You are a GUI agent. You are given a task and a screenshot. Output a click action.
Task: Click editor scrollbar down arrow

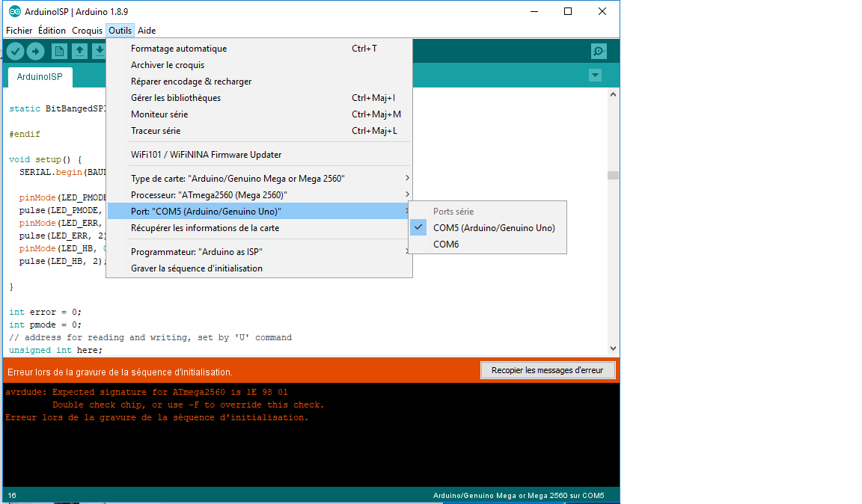coord(613,348)
